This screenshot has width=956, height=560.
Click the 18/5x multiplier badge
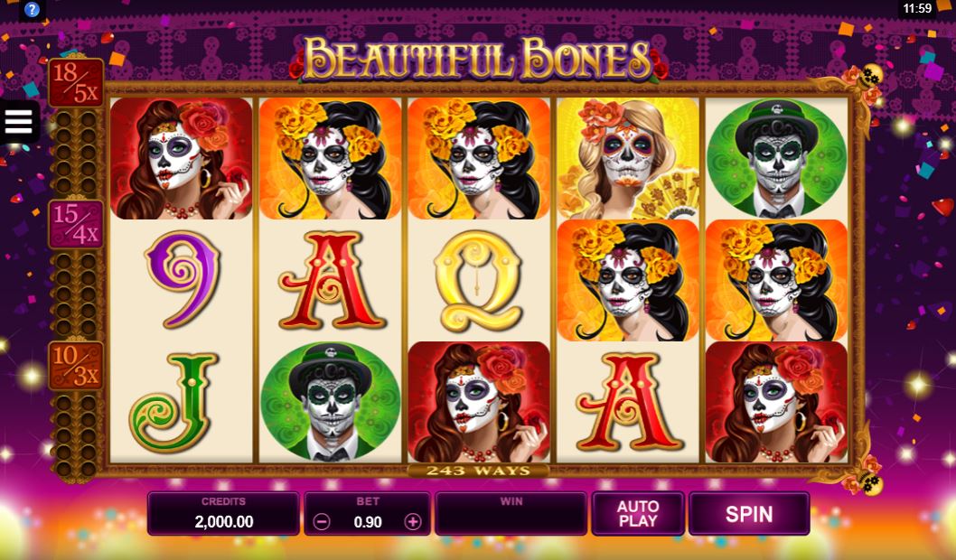coord(76,83)
